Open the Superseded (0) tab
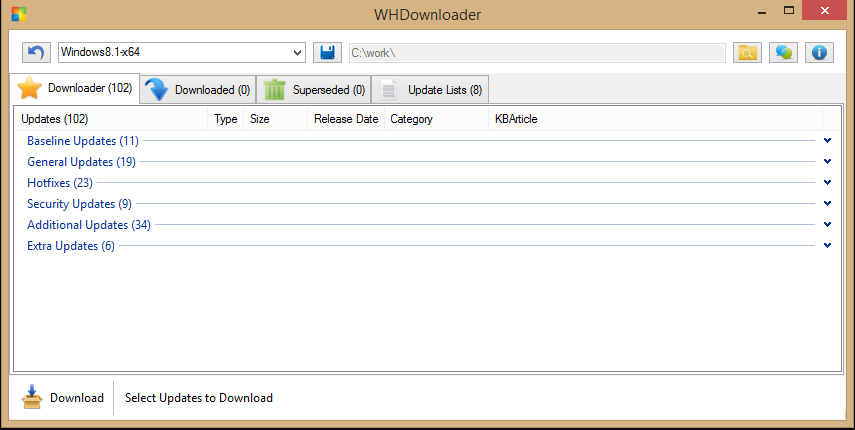Screen dimensions: 855x430 (x=314, y=89)
